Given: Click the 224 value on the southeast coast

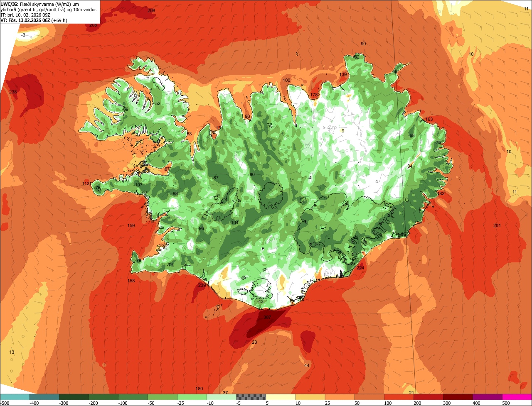Looking at the screenshot, I should (360, 268).
